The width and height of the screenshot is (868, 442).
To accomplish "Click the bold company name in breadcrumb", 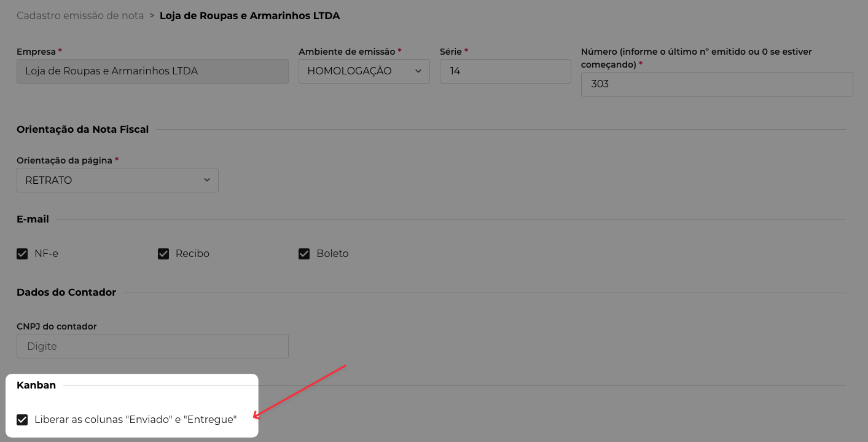I will click(x=249, y=15).
